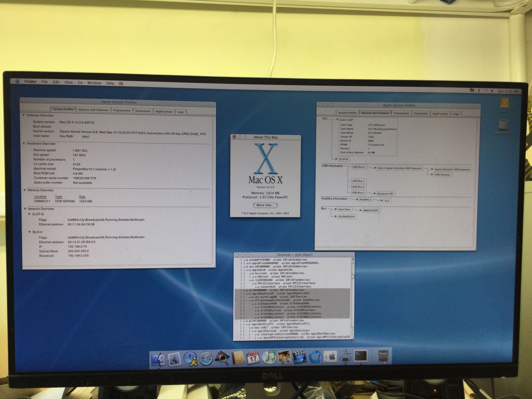532x399 pixels.
Task: Launch QuickTime Player from the Dock
Action: point(315,357)
